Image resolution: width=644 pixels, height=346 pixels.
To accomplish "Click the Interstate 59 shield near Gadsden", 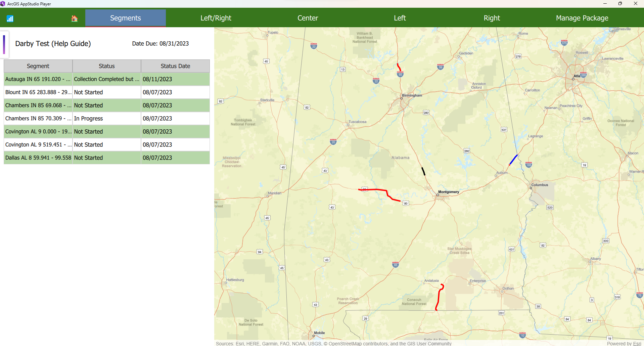I will tap(441, 67).
